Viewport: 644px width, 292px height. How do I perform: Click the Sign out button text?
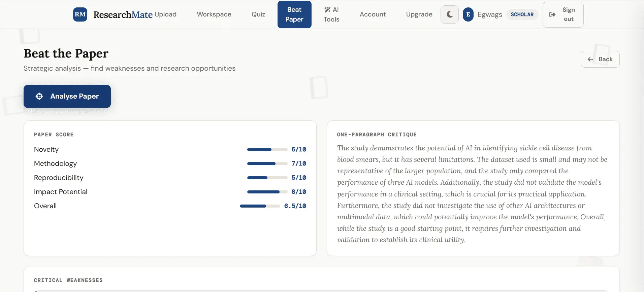(x=569, y=14)
